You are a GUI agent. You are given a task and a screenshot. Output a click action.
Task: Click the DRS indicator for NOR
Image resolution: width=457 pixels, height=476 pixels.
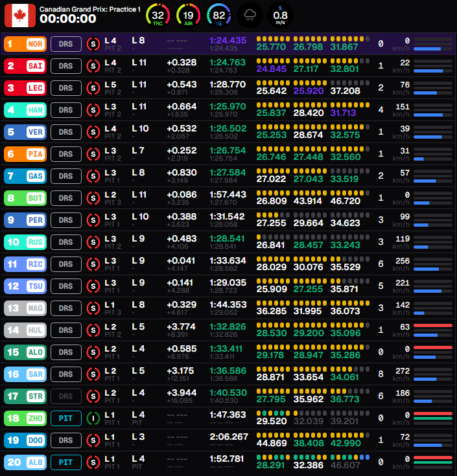66,44
